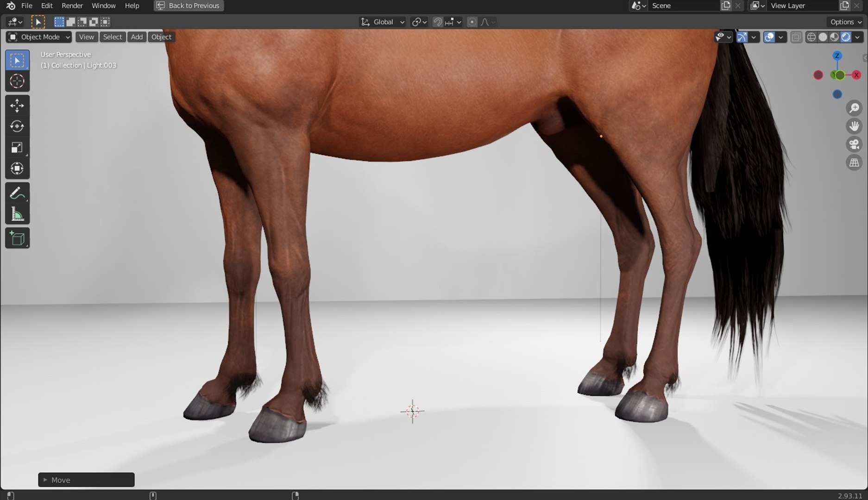The height and width of the screenshot is (500, 868).
Task: Switch to material preview shading
Action: [x=834, y=37]
